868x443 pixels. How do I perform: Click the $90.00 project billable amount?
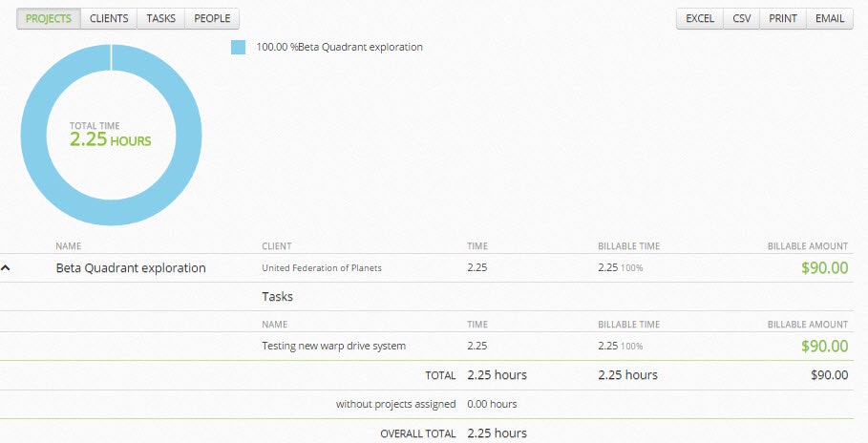click(x=824, y=268)
